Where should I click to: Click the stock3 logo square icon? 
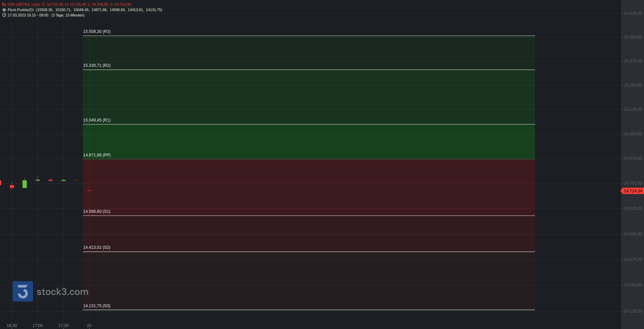23,291
